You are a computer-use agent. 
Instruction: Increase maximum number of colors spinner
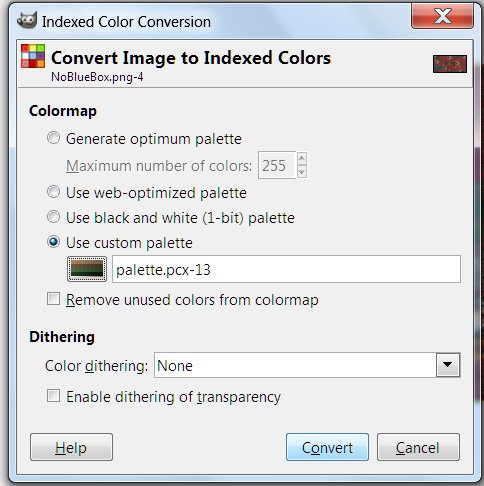(x=302, y=158)
